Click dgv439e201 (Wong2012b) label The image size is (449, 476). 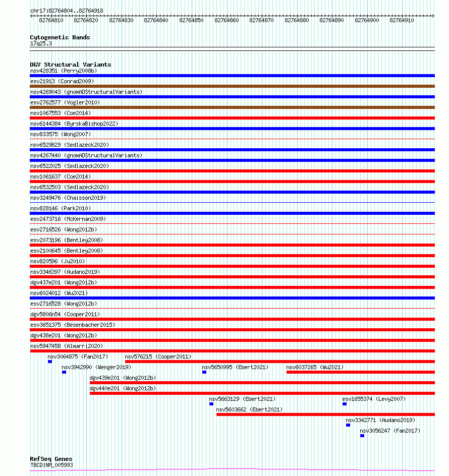(x=123, y=378)
